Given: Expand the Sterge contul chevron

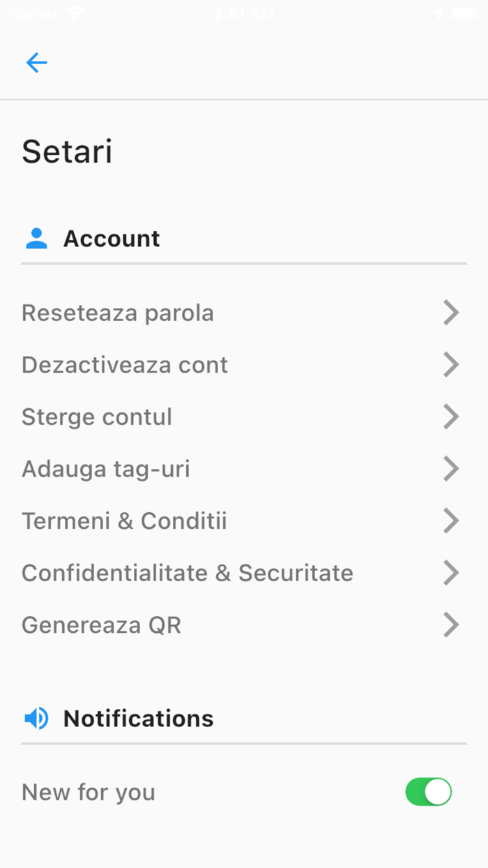Looking at the screenshot, I should tap(451, 417).
